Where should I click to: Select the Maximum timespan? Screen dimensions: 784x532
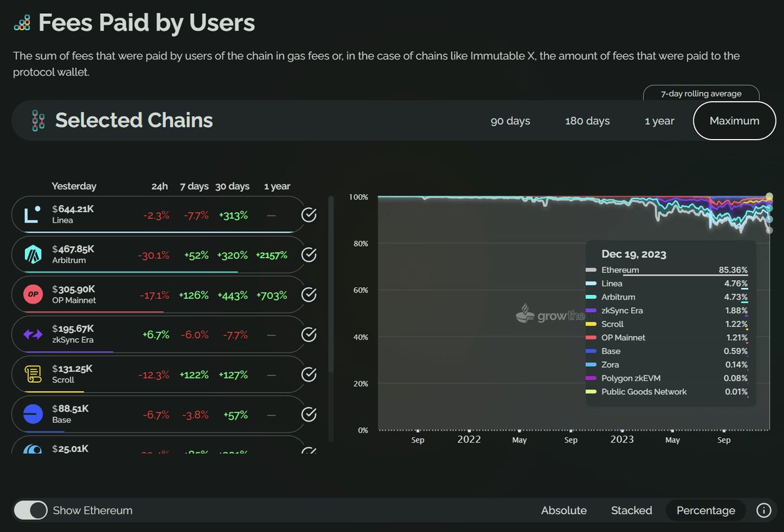(x=734, y=121)
